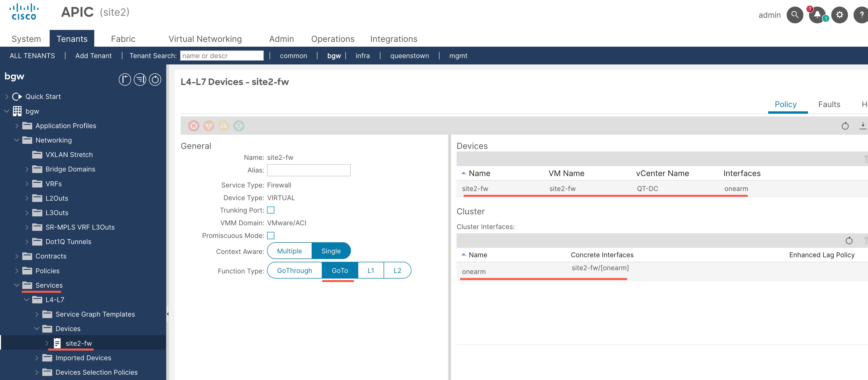Screen dimensions: 868x380
Task: Open Devices Selection Policies in tree
Action: point(96,372)
